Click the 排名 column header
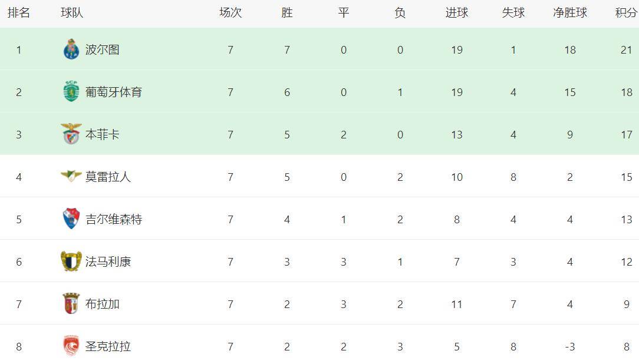Viewport: 639px width, 364px height. 19,13
